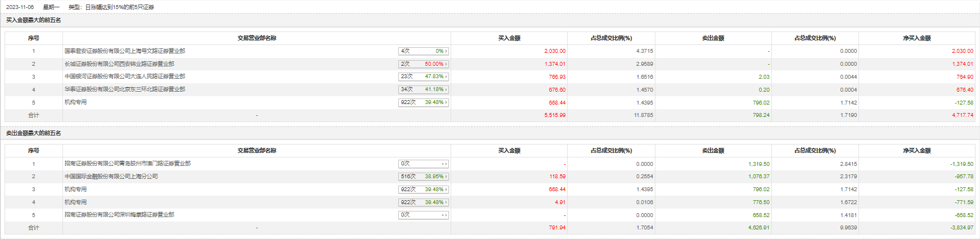The height and width of the screenshot is (239, 980).
Task: Expand the "516次 38.95%" box for 中国国际金融
Action: coord(423,177)
